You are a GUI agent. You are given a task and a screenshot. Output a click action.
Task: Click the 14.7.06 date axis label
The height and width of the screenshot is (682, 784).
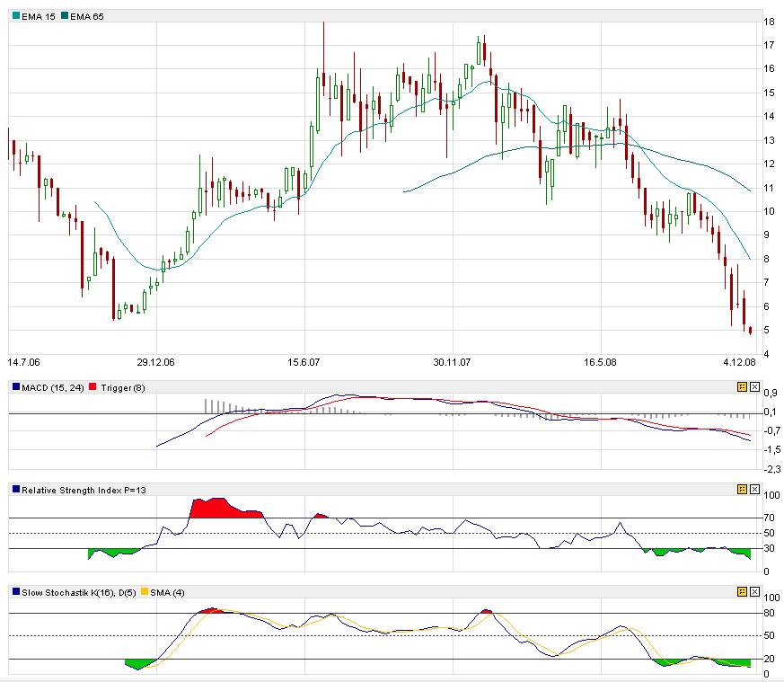(24, 362)
